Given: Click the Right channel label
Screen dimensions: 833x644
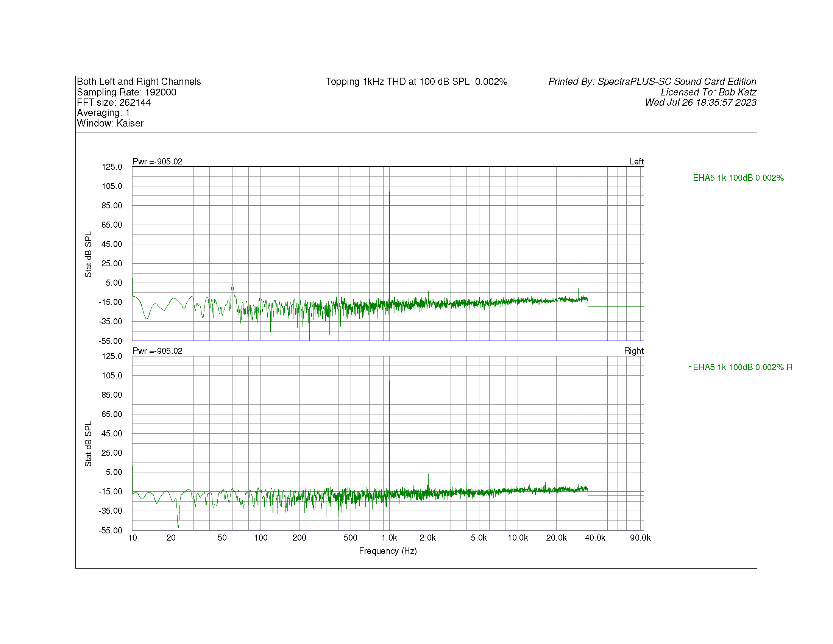Looking at the screenshot, I should 633,351.
